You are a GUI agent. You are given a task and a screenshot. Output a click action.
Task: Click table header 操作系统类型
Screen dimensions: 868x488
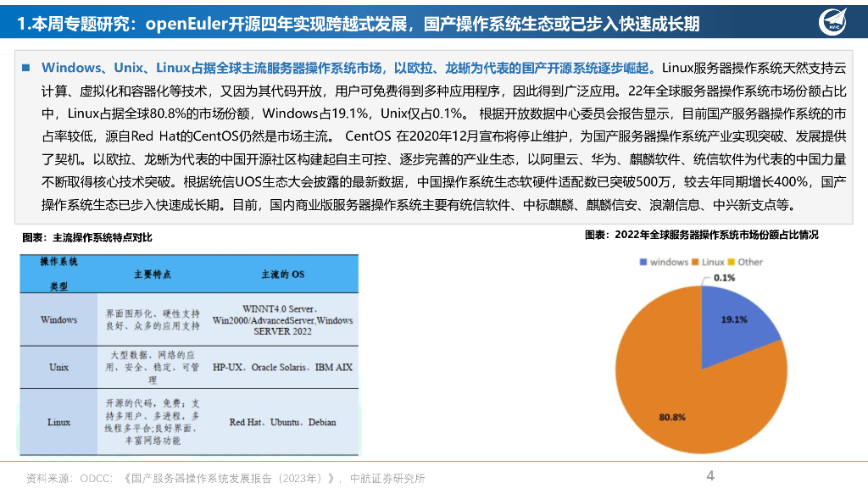(58, 274)
